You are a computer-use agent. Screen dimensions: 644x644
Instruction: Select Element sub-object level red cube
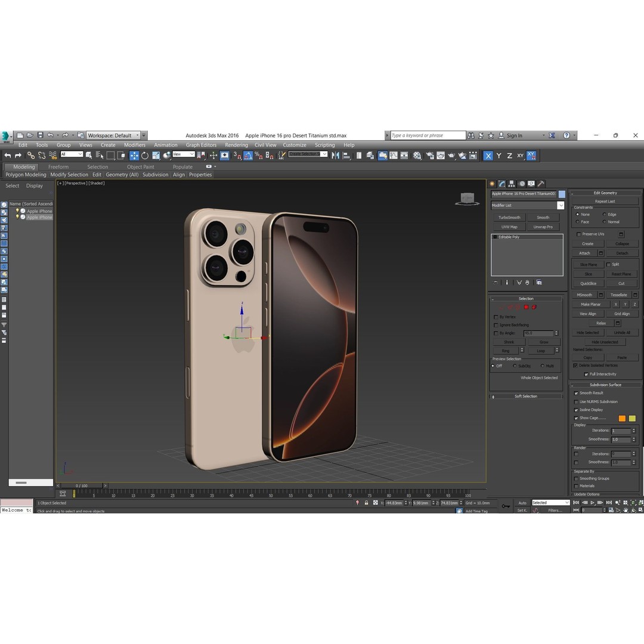[534, 307]
